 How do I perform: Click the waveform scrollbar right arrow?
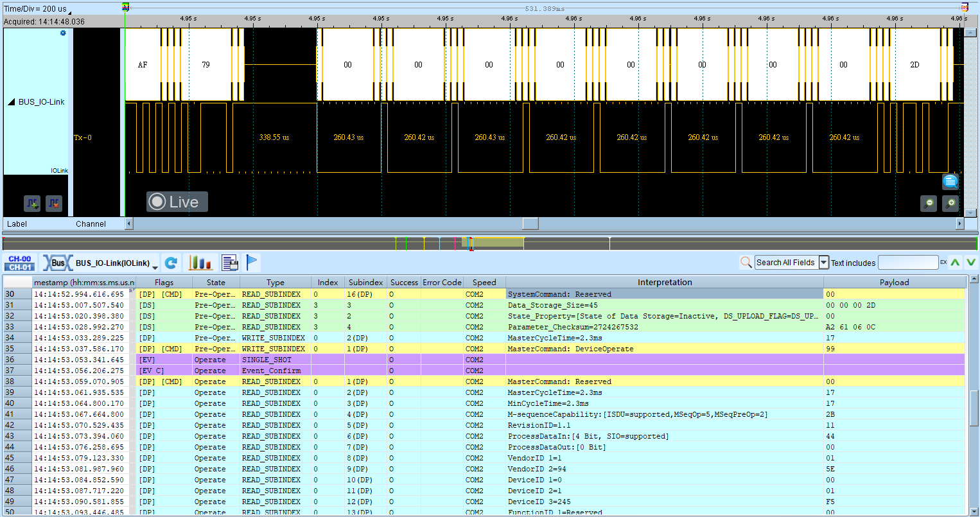(x=960, y=223)
